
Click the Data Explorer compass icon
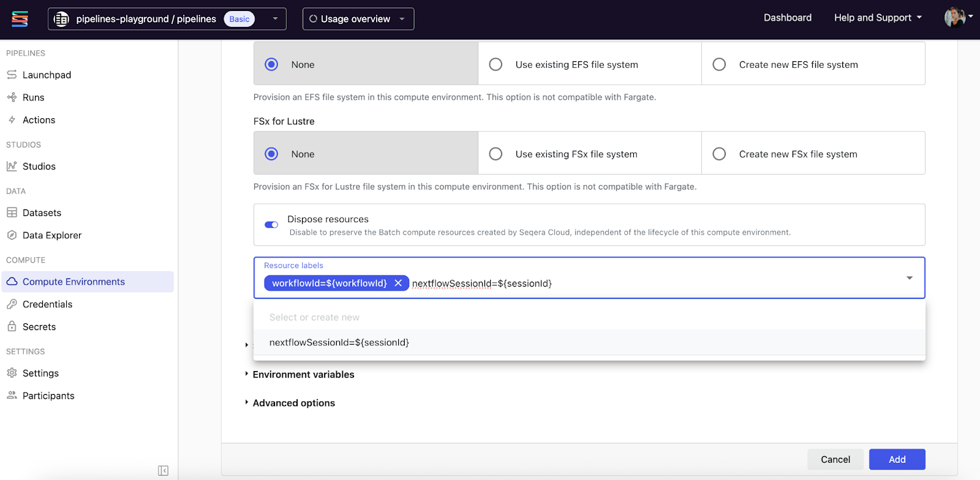coord(12,235)
